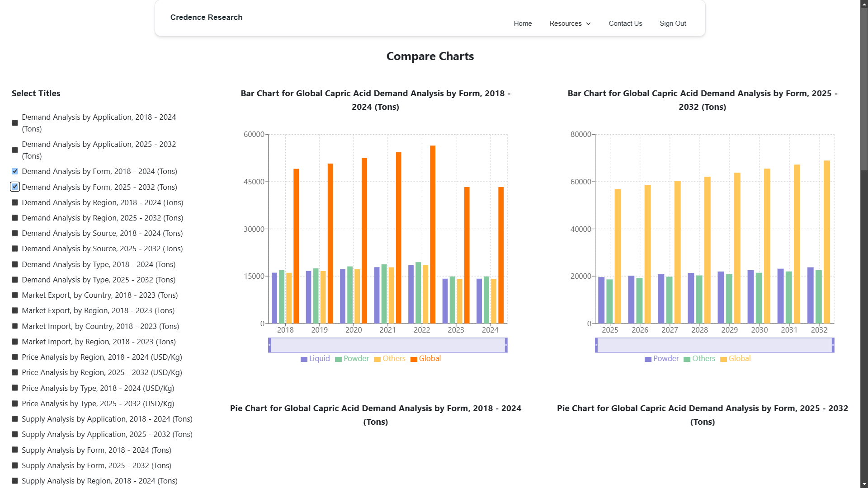868x488 pixels.
Task: Click the range slider under 2018-2024 chart
Action: (x=387, y=345)
